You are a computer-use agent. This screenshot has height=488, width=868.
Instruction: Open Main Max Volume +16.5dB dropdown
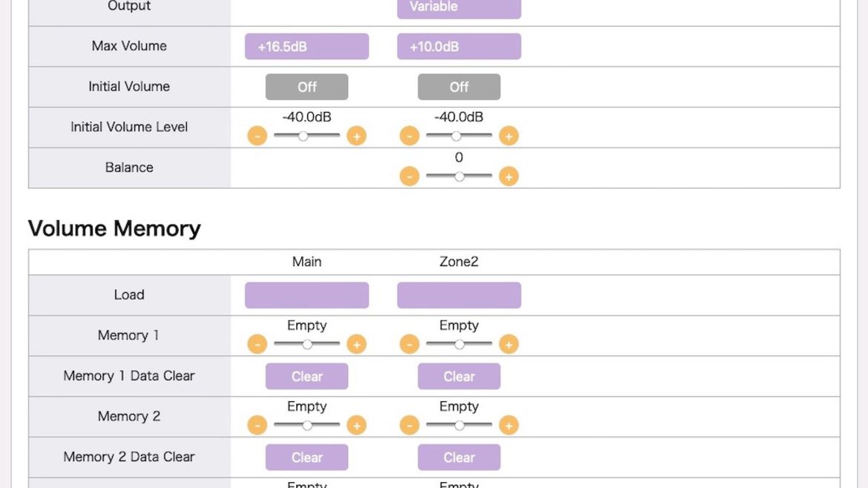click(x=306, y=47)
